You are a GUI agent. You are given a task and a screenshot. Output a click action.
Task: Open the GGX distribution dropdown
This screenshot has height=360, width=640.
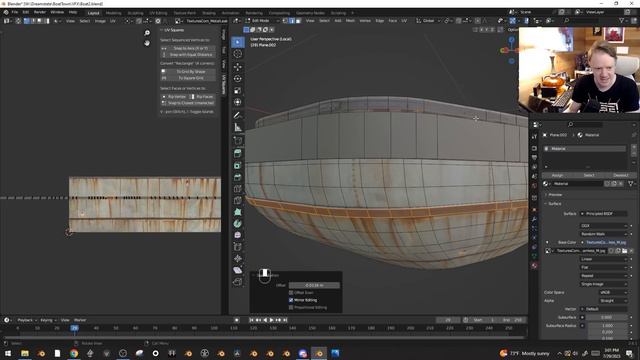pos(604,226)
